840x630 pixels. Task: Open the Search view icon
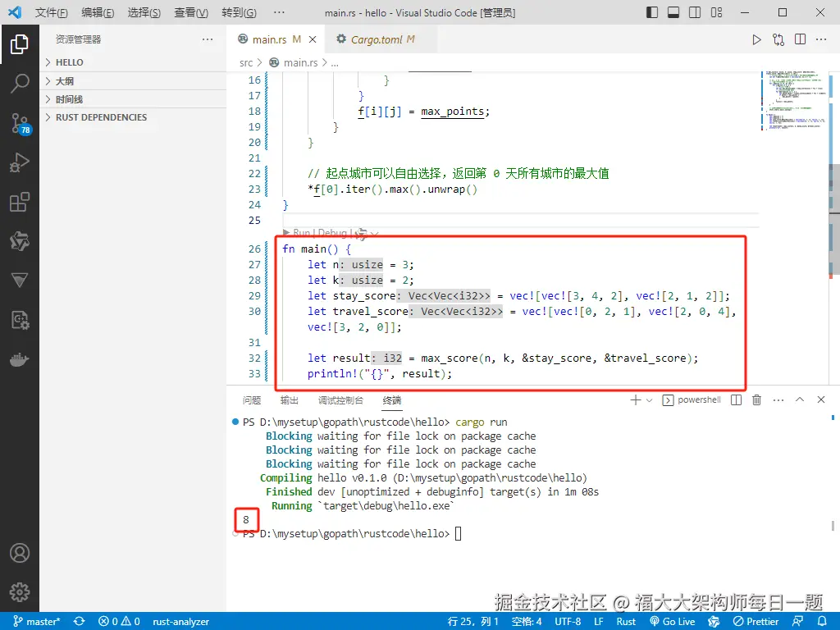pyautogui.click(x=20, y=84)
